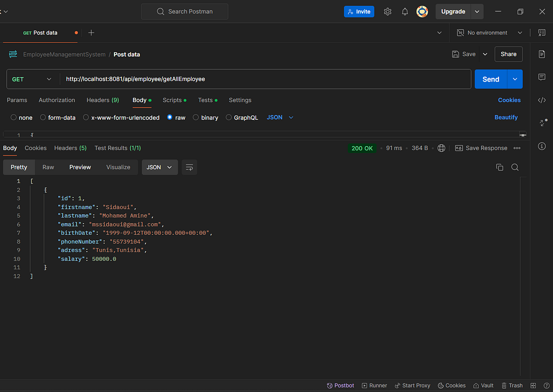553x392 pixels.
Task: Open the blue Cookies link
Action: (x=509, y=100)
